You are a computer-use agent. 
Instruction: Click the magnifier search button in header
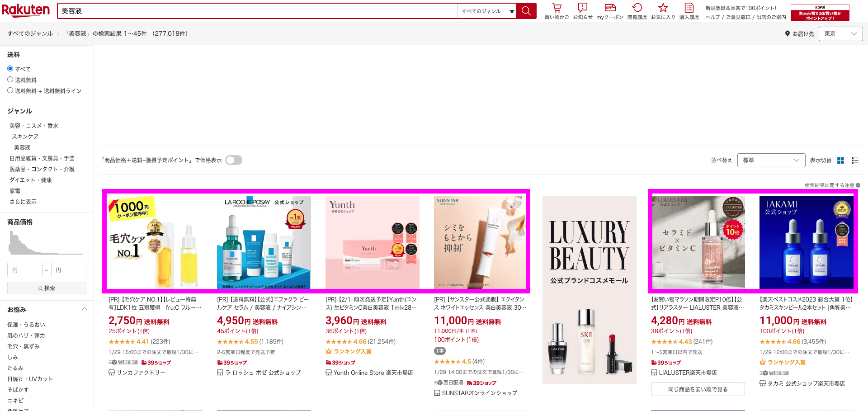(x=526, y=11)
